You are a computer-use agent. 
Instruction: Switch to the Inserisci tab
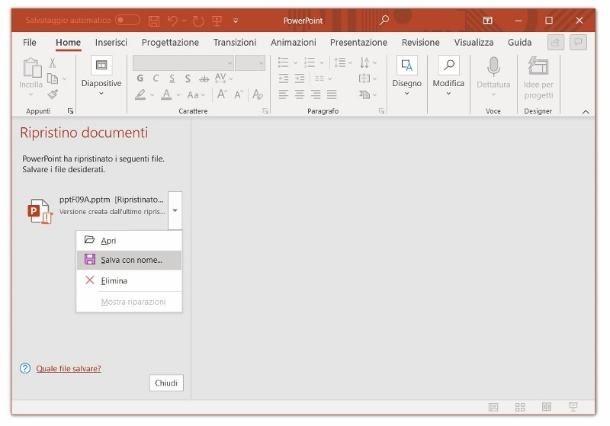click(x=111, y=42)
